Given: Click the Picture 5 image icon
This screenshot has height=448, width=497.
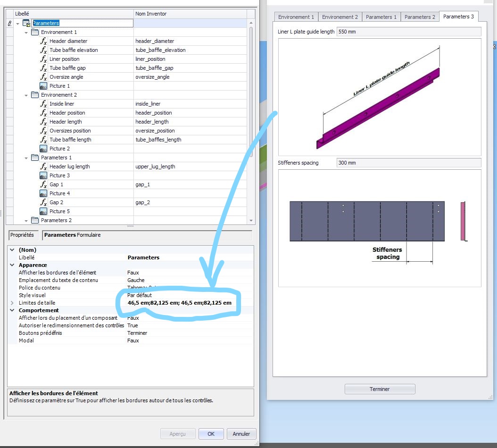Looking at the screenshot, I should point(44,211).
